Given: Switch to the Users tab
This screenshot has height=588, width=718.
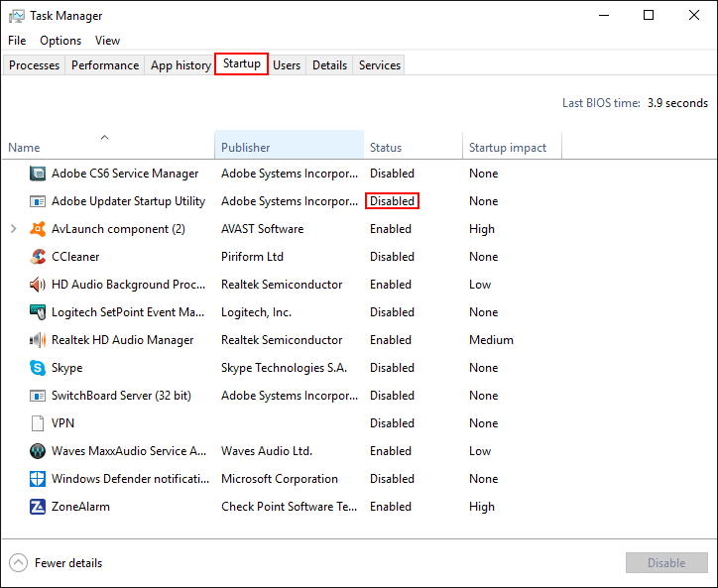Looking at the screenshot, I should (287, 65).
